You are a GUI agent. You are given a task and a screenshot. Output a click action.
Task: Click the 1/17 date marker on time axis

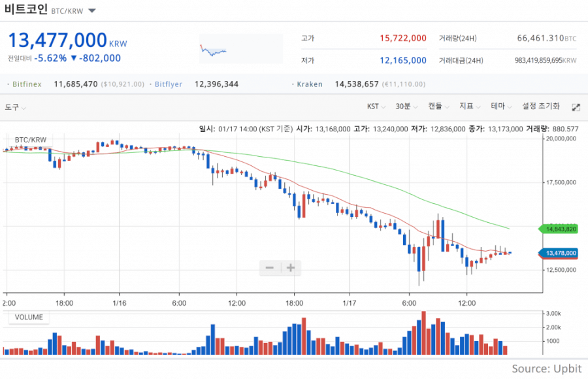(349, 303)
